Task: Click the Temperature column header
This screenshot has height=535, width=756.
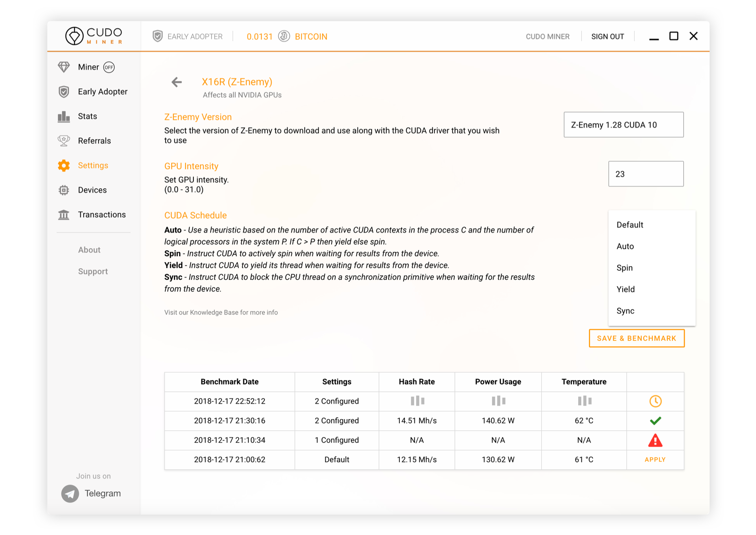Action: [x=584, y=382]
